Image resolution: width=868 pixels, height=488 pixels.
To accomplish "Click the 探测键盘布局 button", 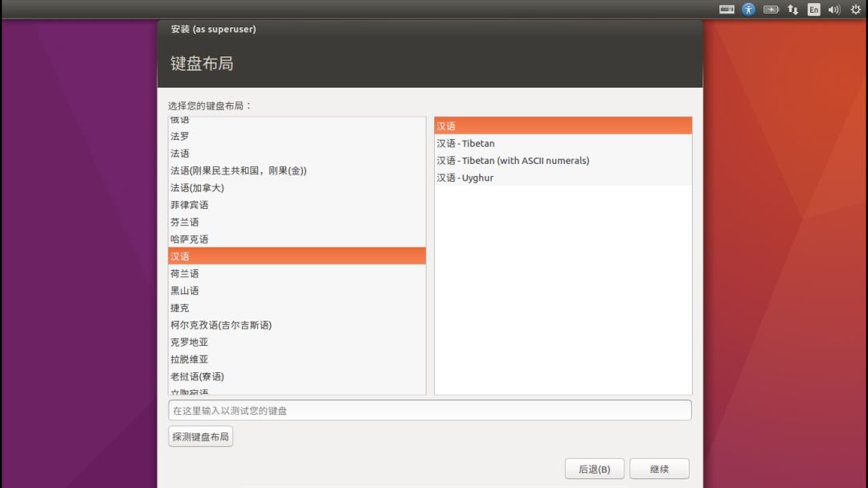I will click(x=200, y=437).
